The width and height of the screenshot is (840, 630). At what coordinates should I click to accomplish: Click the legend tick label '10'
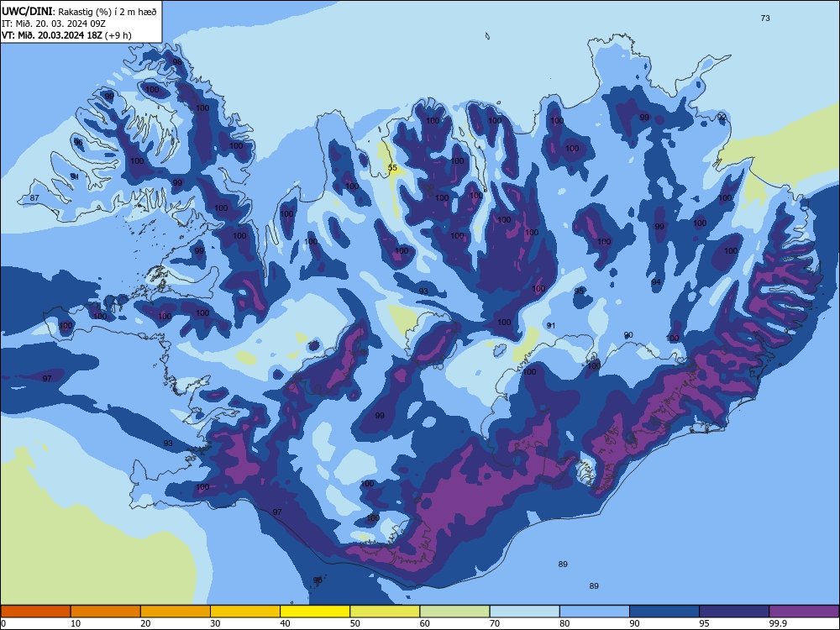click(x=76, y=623)
